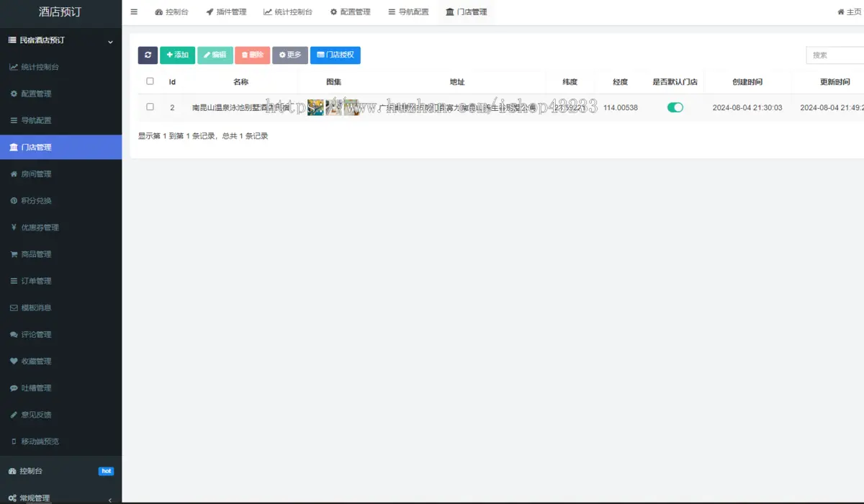This screenshot has width=864, height=504.
Task: Click the green 添加 button
Action: pyautogui.click(x=177, y=55)
